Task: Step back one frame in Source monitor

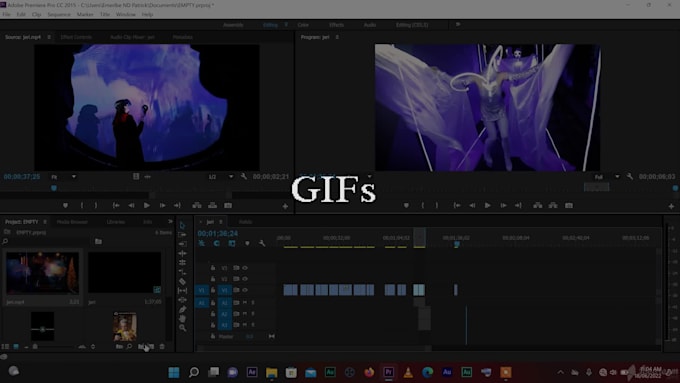Action: (131, 206)
